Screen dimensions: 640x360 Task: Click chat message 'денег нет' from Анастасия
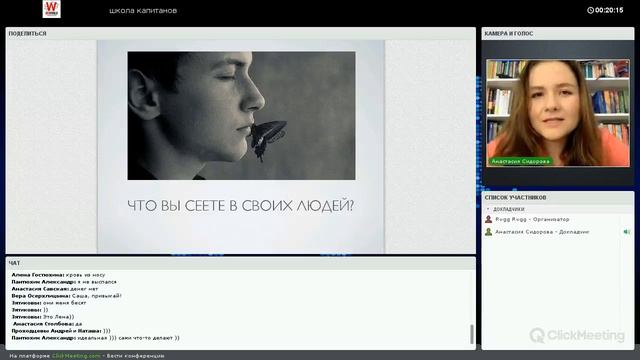(84, 289)
